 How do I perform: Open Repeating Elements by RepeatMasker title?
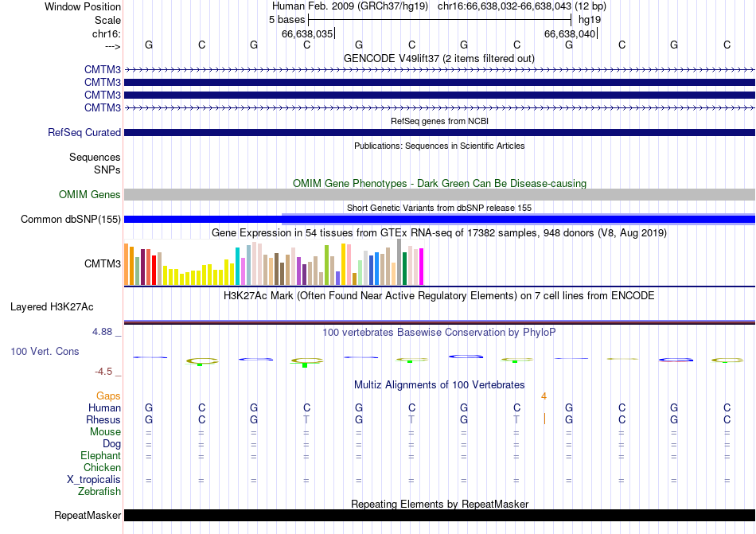coord(439,504)
